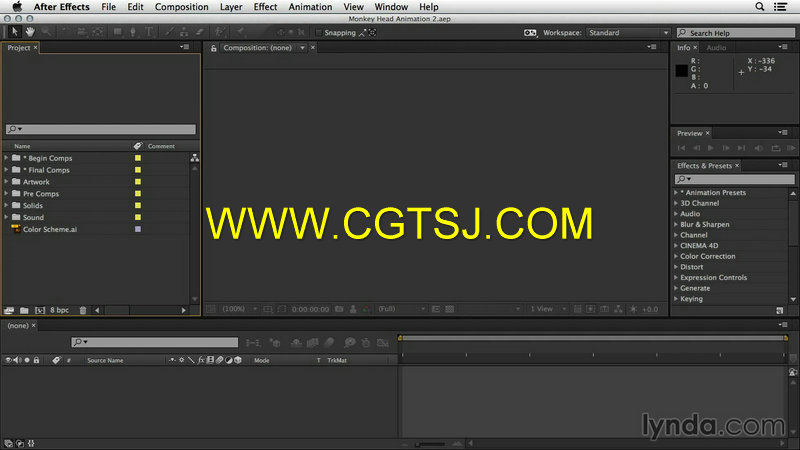
Task: Open the Window menu
Action: (391, 7)
